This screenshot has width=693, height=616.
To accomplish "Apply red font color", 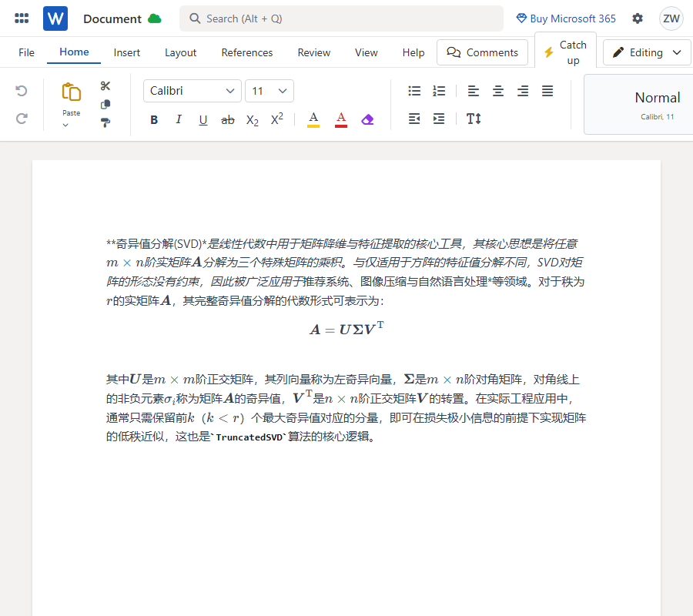I will (x=341, y=119).
